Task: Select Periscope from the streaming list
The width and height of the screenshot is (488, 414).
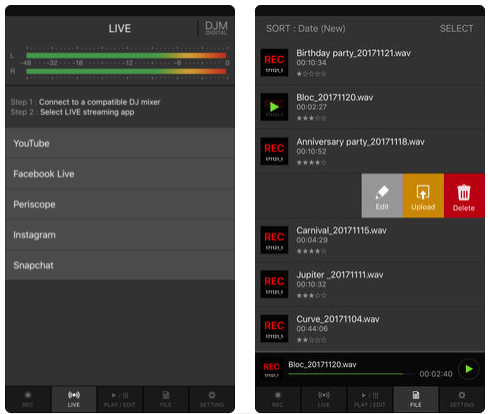Action: tap(120, 204)
